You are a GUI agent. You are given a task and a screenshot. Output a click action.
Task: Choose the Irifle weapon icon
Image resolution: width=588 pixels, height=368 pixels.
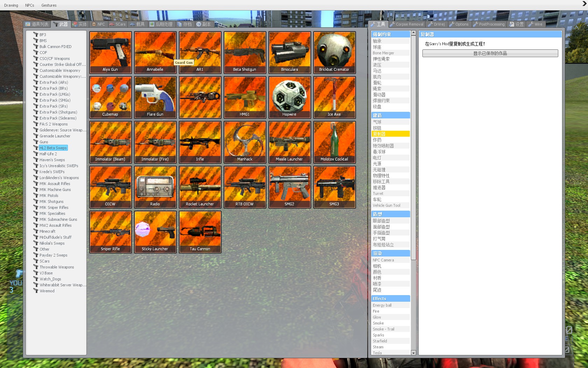click(x=200, y=142)
